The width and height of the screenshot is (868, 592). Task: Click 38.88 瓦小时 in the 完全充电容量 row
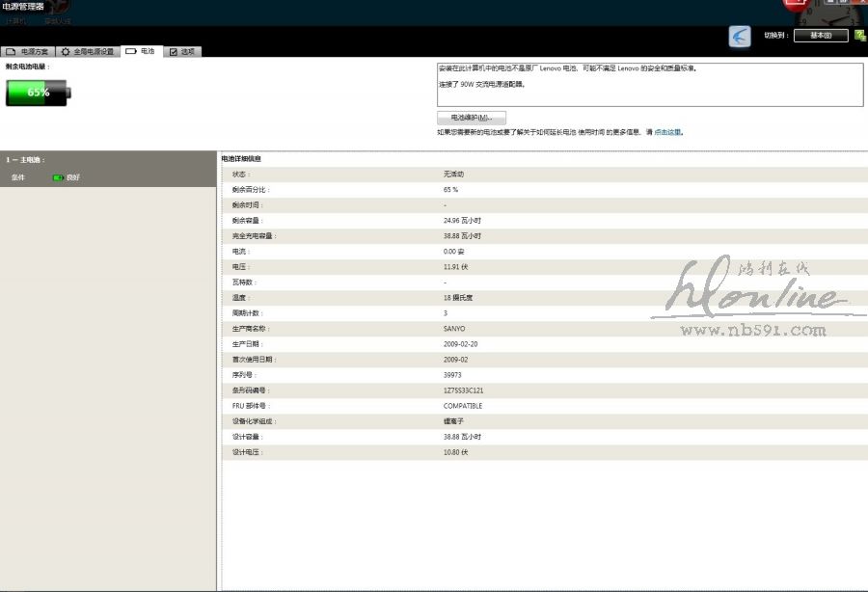462,236
